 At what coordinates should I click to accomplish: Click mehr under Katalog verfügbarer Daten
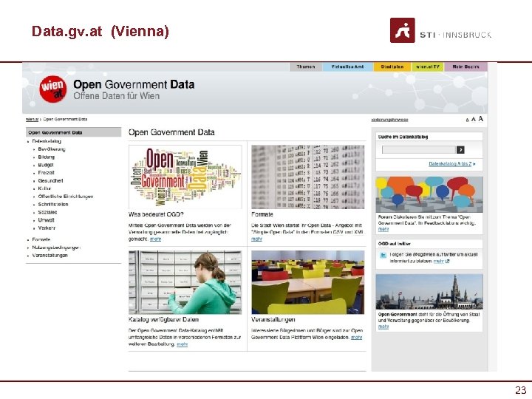[x=183, y=344]
